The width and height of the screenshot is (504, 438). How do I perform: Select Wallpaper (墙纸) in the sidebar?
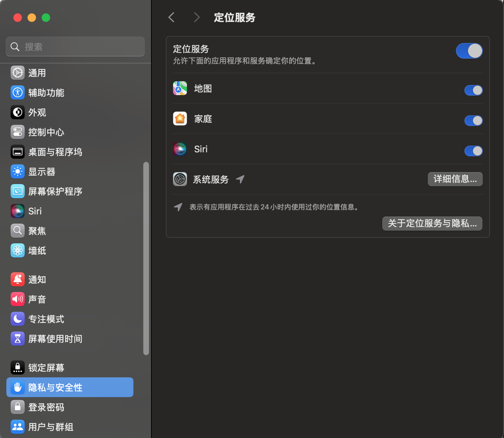pos(37,251)
